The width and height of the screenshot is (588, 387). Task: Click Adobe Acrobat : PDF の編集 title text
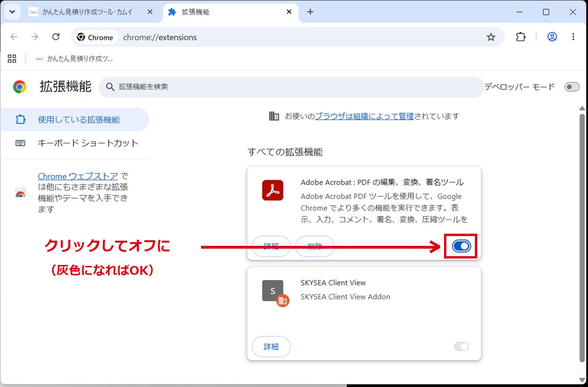coord(382,182)
